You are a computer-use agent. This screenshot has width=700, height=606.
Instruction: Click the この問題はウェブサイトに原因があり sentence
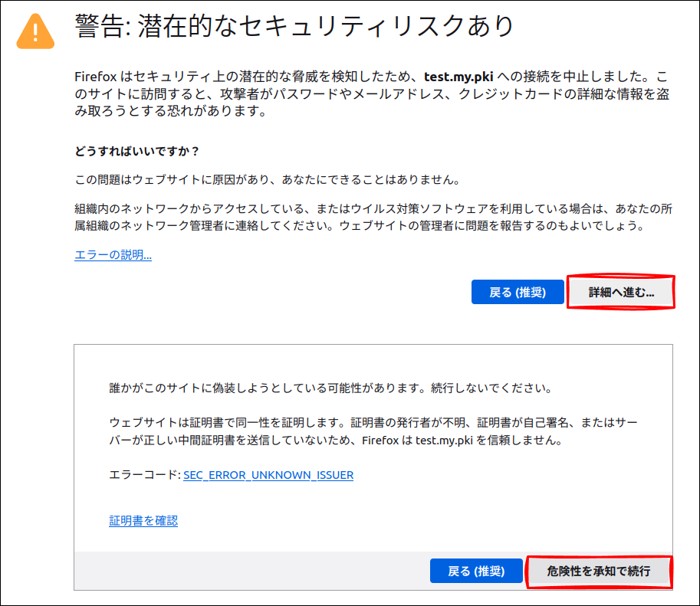pos(266,180)
